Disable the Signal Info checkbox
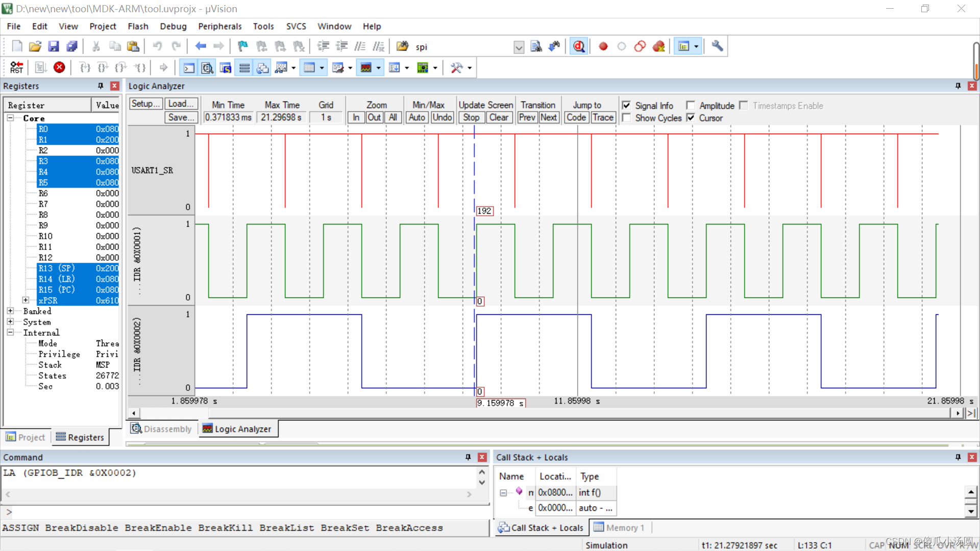The height and width of the screenshot is (551, 980). tap(626, 105)
